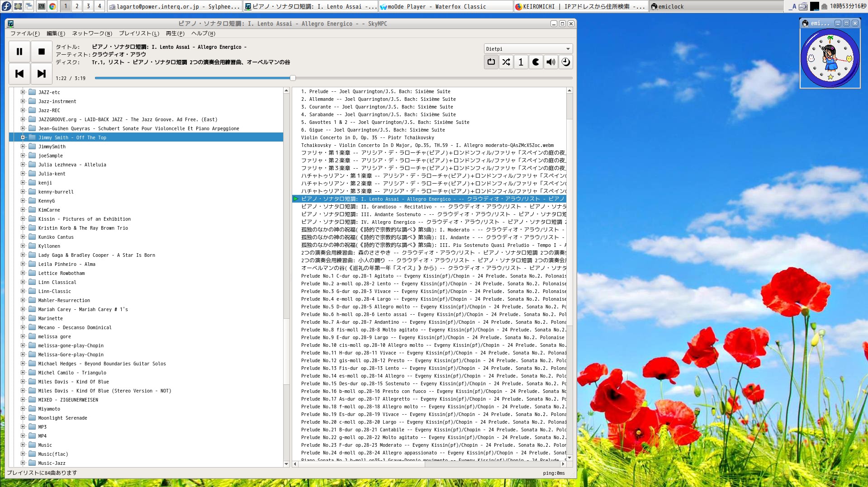
Task: Skip to the previous track
Action: point(19,74)
